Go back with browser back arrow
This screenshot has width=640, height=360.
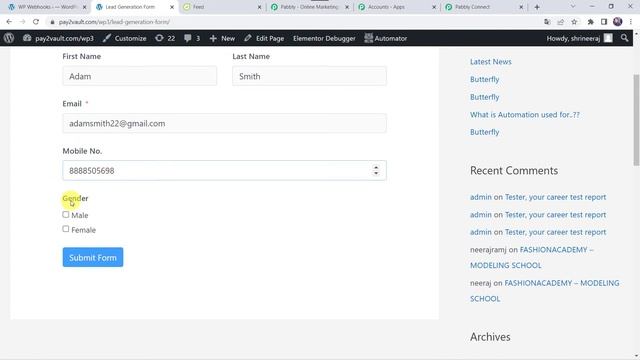click(9, 22)
